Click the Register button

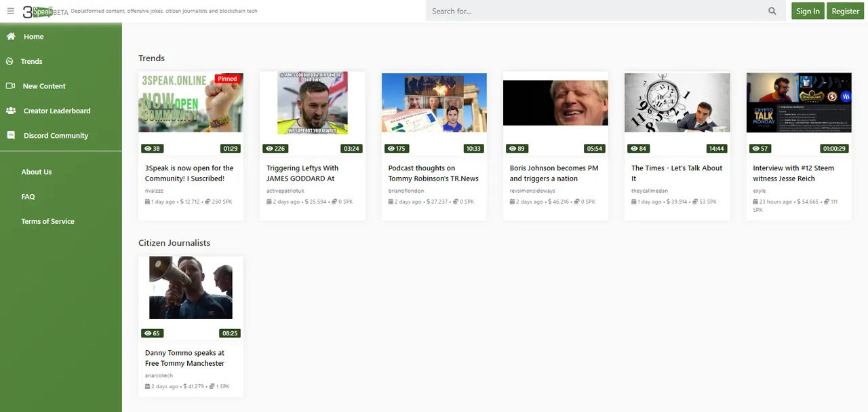(845, 11)
